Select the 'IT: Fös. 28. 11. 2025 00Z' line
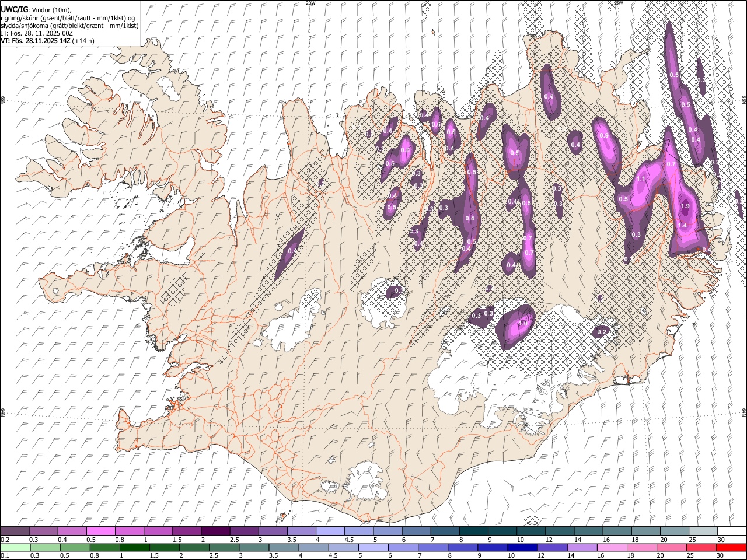The width and height of the screenshot is (747, 560). pyautogui.click(x=37, y=33)
